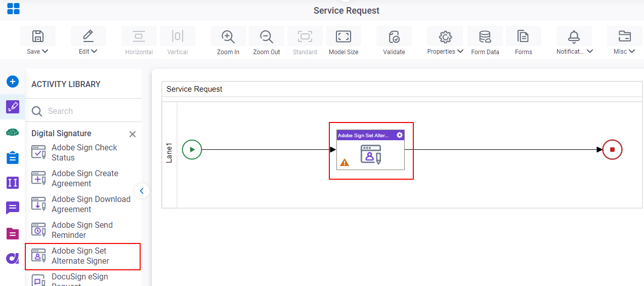The image size is (644, 286).
Task: Expand the Properties dropdown
Action: pos(460,51)
